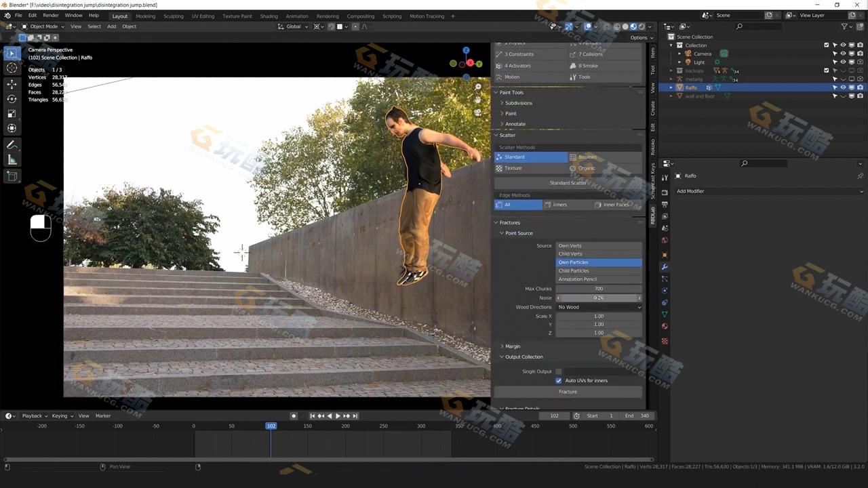Toggle the Single Output checkbox
Screen dimensions: 868x488
559,371
